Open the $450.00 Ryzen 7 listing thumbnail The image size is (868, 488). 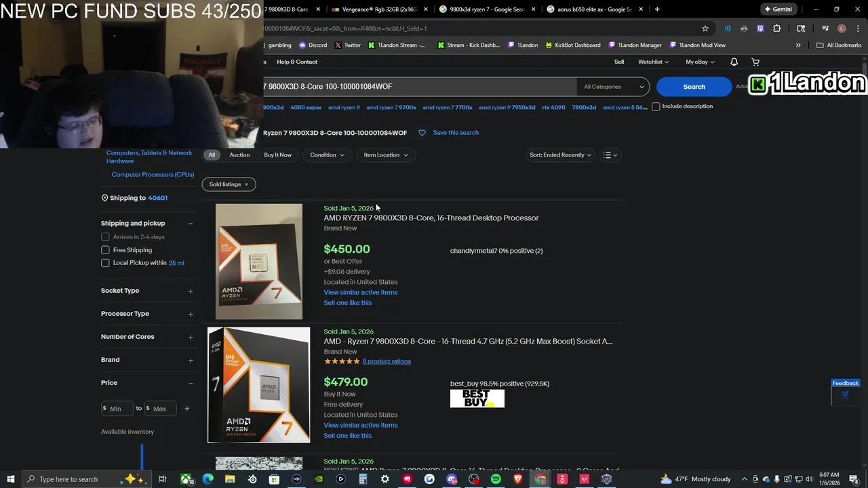[259, 262]
